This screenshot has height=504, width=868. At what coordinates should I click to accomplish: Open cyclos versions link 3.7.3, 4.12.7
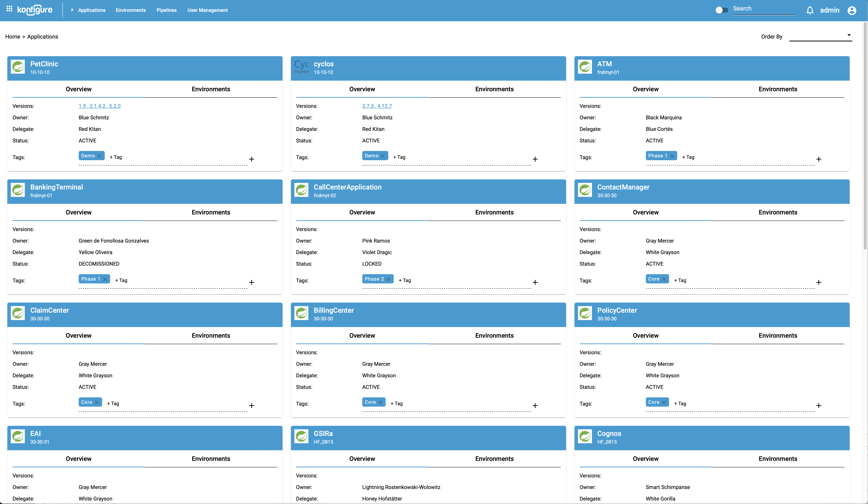(x=377, y=106)
